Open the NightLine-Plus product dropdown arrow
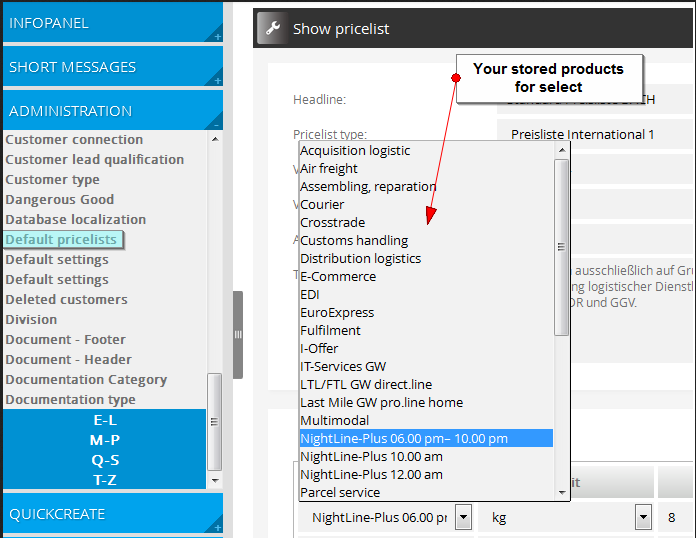This screenshot has height=538, width=696. click(x=463, y=518)
